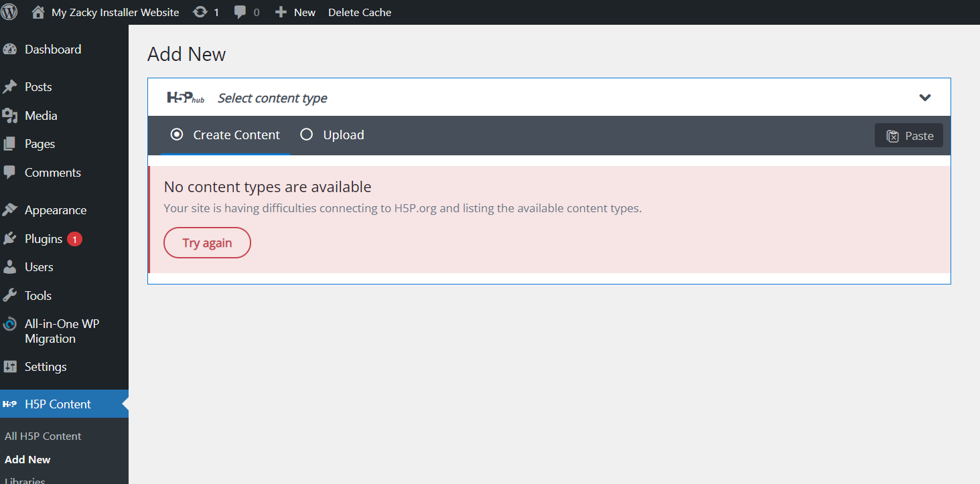Open comments via speech bubble icon
980x484 pixels.
click(x=240, y=13)
